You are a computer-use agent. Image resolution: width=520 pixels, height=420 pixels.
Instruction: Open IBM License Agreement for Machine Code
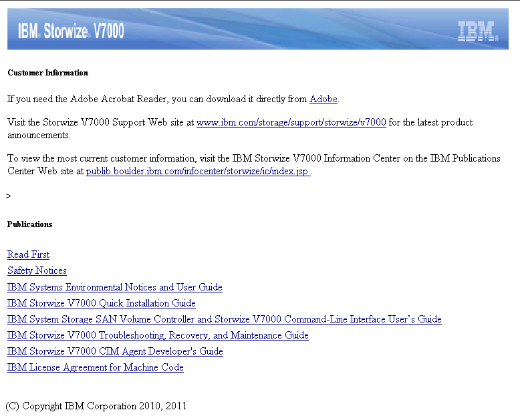96,367
